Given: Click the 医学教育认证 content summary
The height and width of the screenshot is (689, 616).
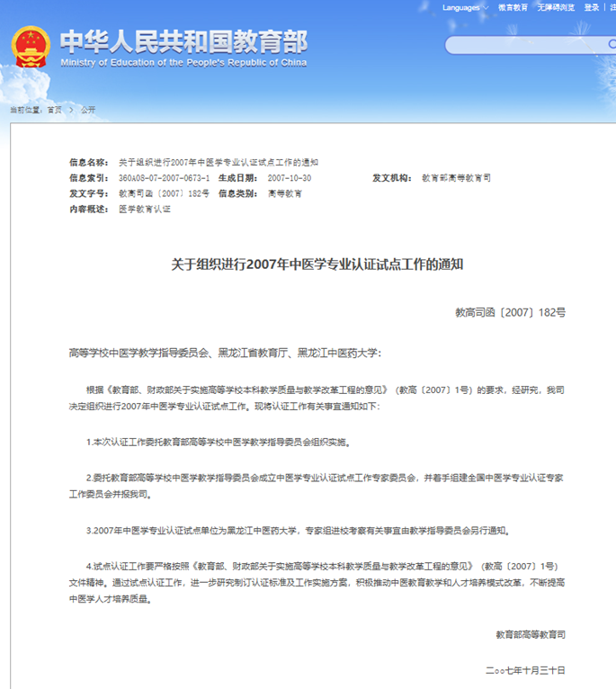Looking at the screenshot, I should [x=144, y=209].
